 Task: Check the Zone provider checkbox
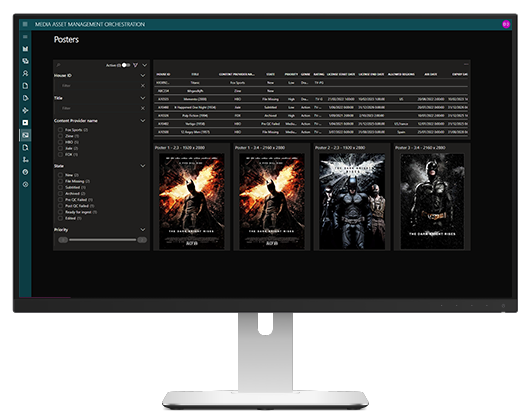pyautogui.click(x=60, y=136)
